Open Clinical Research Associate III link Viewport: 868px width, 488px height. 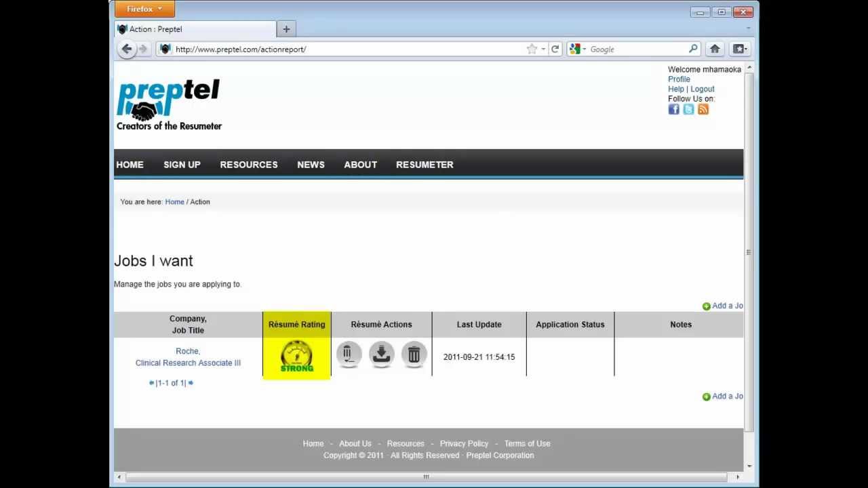pyautogui.click(x=188, y=363)
